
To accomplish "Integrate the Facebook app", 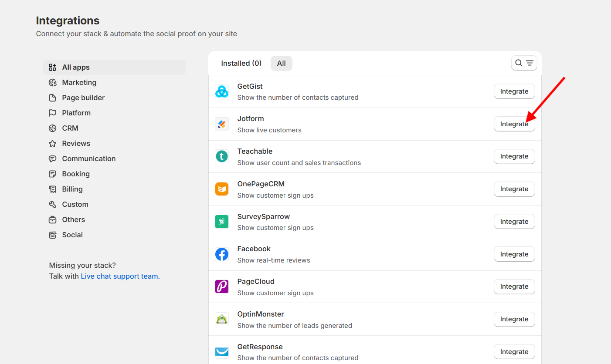I will click(514, 254).
